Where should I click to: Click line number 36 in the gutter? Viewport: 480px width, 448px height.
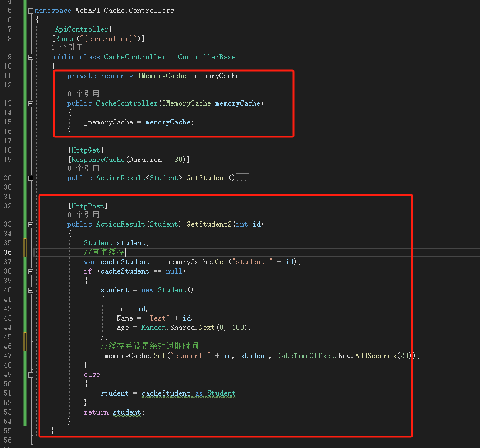coord(8,252)
